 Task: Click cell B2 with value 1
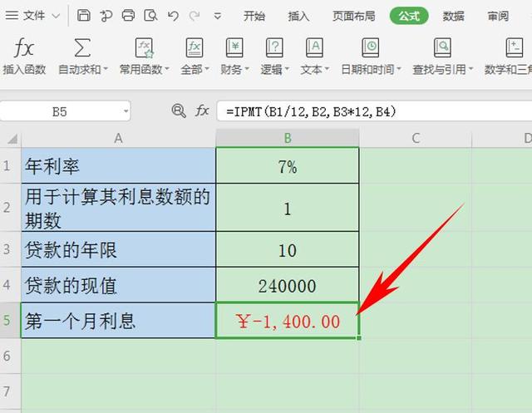click(x=288, y=208)
